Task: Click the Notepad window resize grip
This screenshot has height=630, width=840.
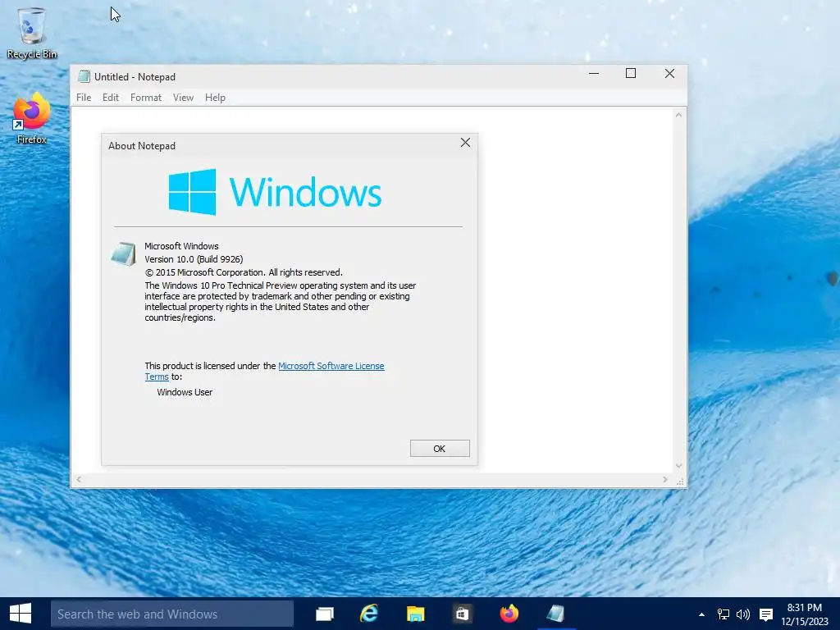Action: click(680, 482)
